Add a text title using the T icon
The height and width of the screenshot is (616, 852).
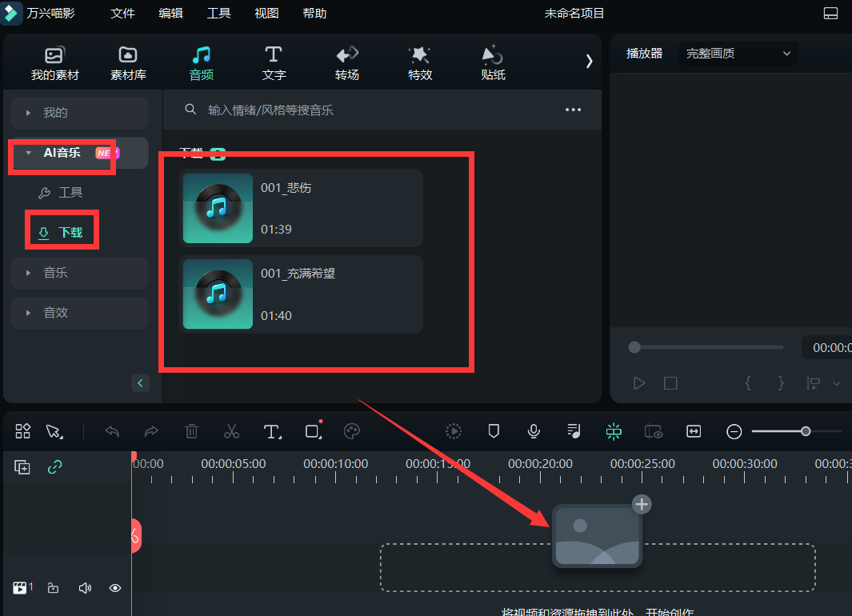click(x=272, y=431)
